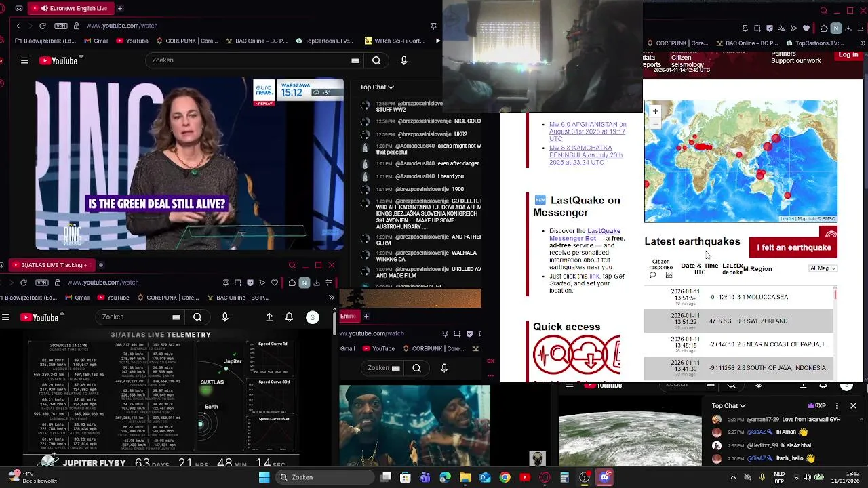Screen dimensions: 868x488
Task: Click YouTube logo in Euronews window
Action: click(x=60, y=60)
